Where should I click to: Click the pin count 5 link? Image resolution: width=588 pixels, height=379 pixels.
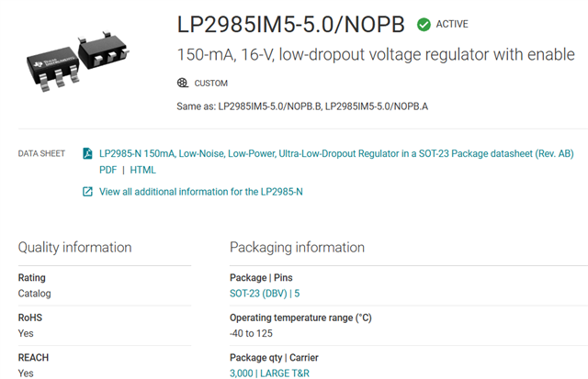tap(297, 294)
